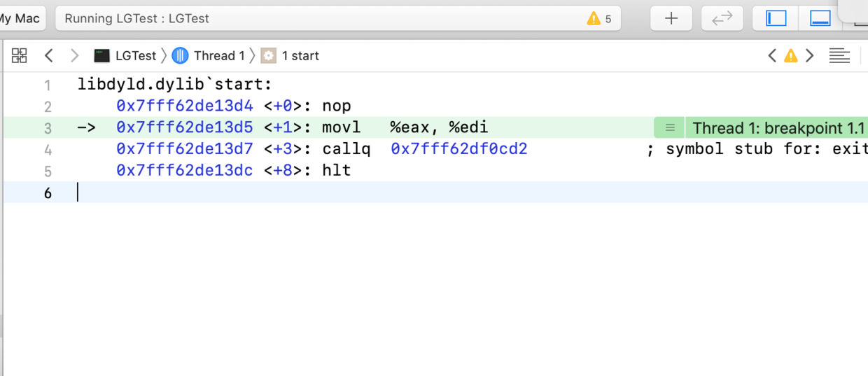Open the Library with plus button
The width and height of the screenshot is (868, 376).
pos(671,18)
